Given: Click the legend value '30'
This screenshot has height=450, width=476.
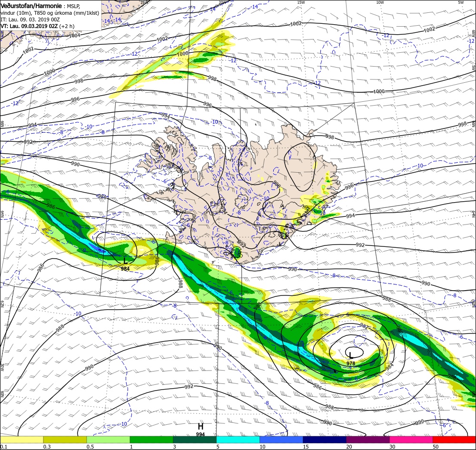Looking at the screenshot, I should click(x=392, y=447).
